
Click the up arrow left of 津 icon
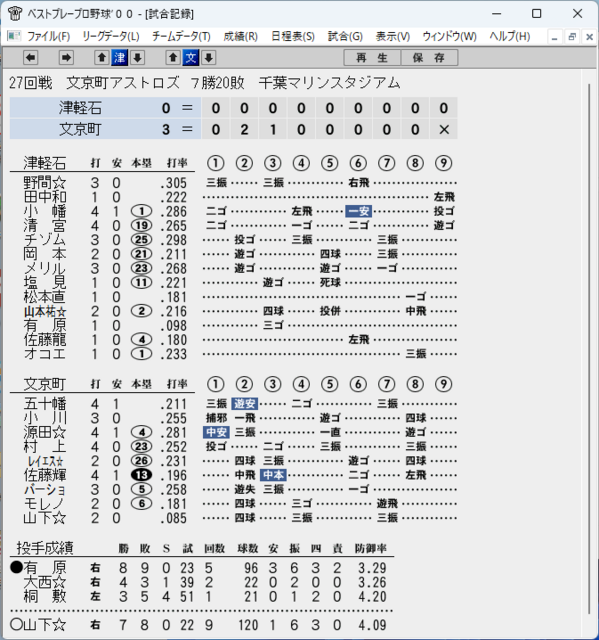click(x=102, y=58)
